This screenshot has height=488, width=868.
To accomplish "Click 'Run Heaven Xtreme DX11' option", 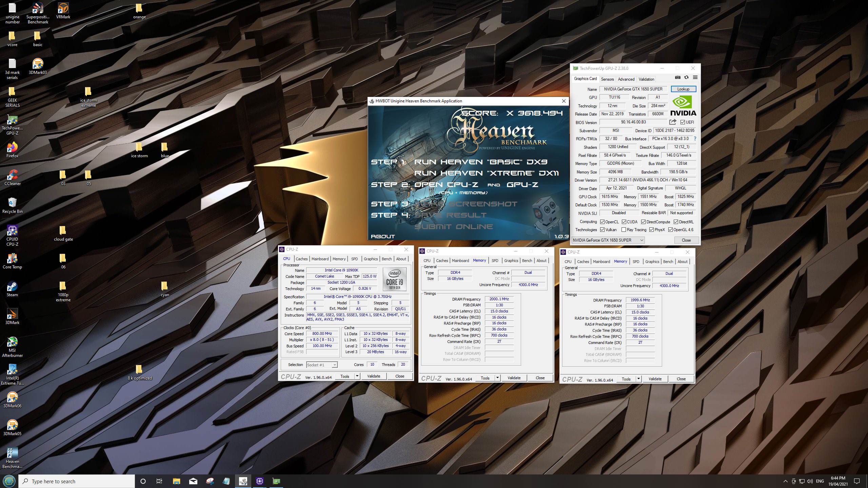I will pyautogui.click(x=486, y=173).
